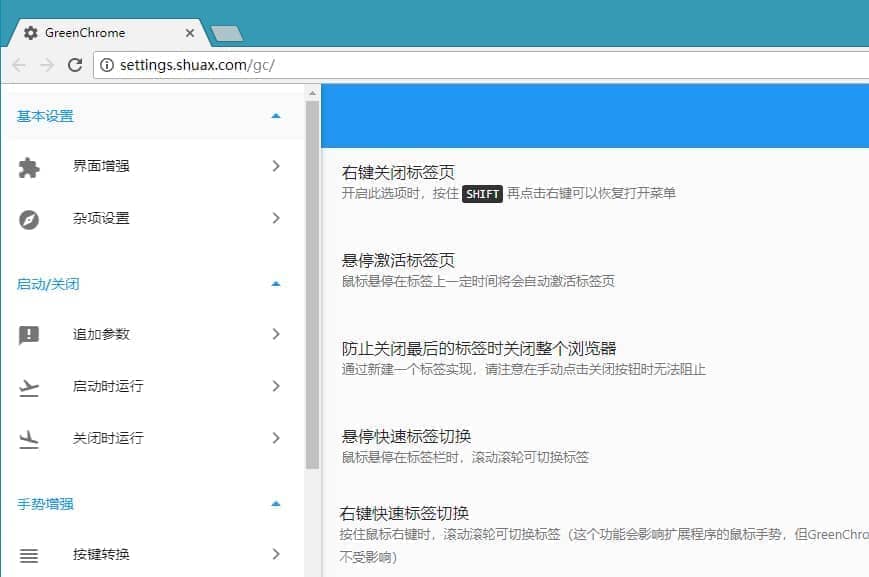869x577 pixels.
Task: Open the 杂项设置 menu item
Action: 101,219
